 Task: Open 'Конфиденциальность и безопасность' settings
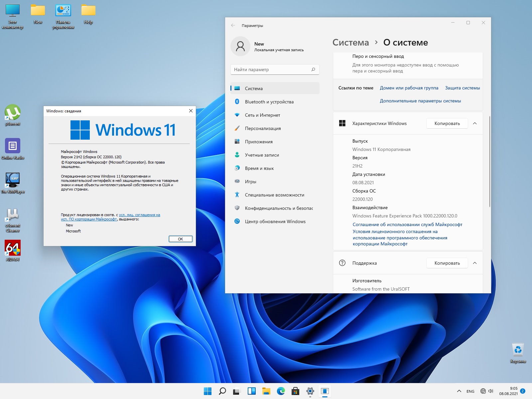coord(275,208)
